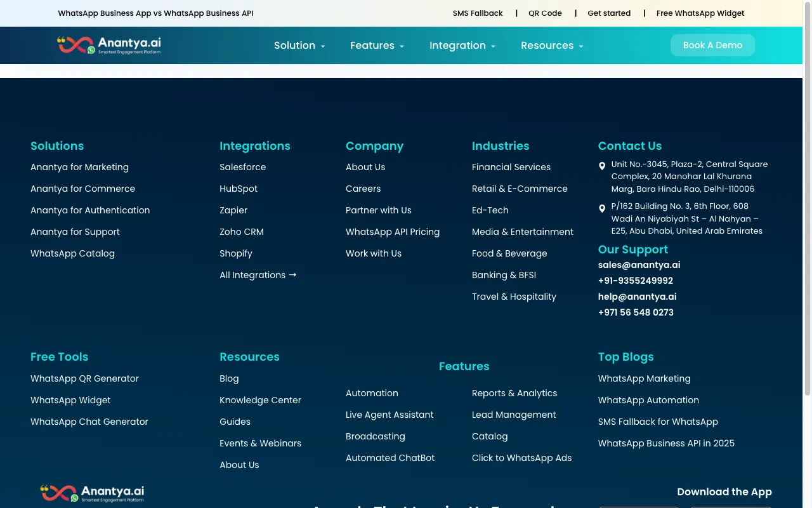
Task: Open WhatsApp Business App vs API link
Action: (x=155, y=13)
